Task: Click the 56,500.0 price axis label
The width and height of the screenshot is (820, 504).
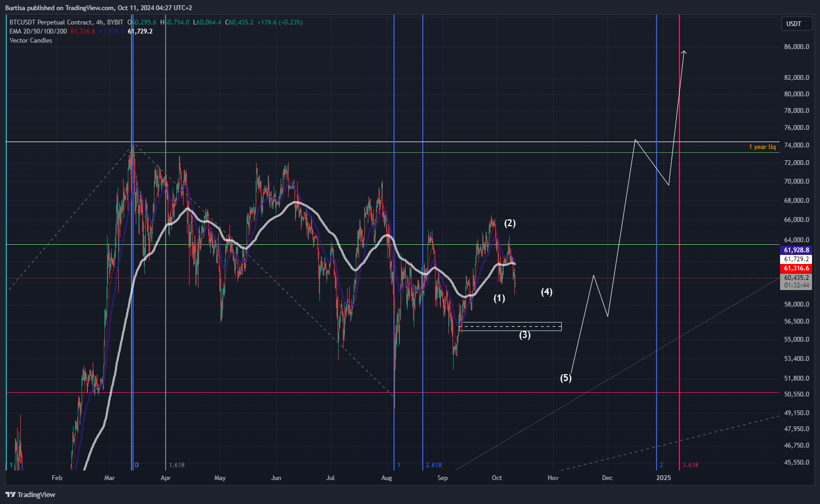Action: coord(797,321)
